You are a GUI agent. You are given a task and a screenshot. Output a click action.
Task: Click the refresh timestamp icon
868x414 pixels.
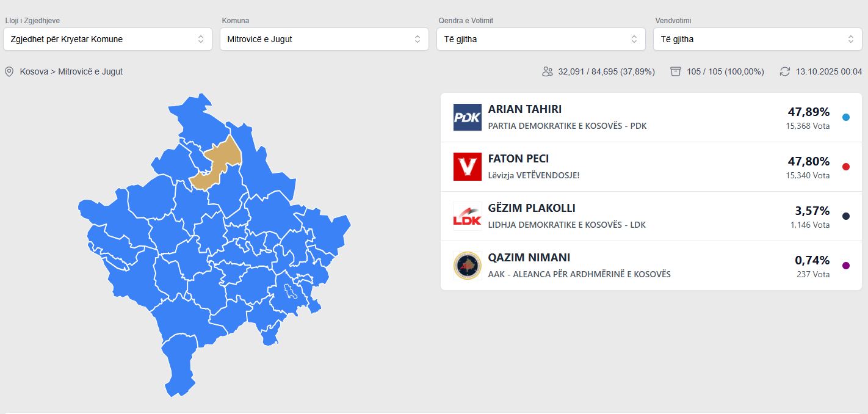click(x=785, y=71)
